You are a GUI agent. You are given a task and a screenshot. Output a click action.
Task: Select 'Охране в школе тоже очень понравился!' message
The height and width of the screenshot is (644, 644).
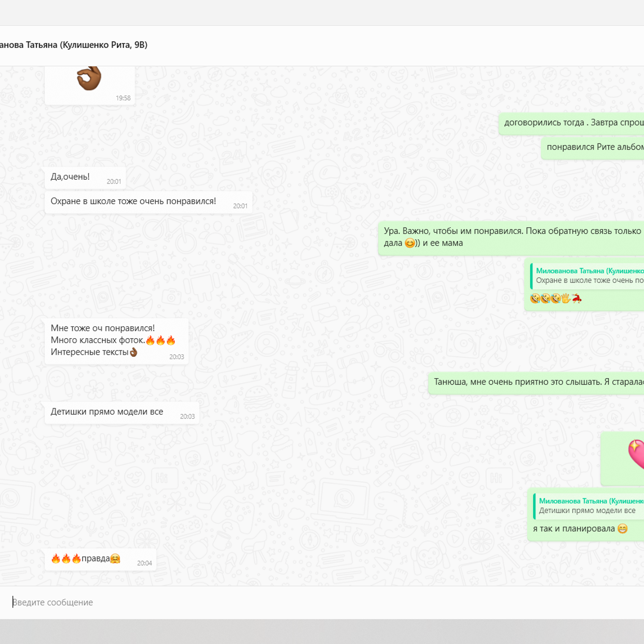pyautogui.click(x=133, y=201)
